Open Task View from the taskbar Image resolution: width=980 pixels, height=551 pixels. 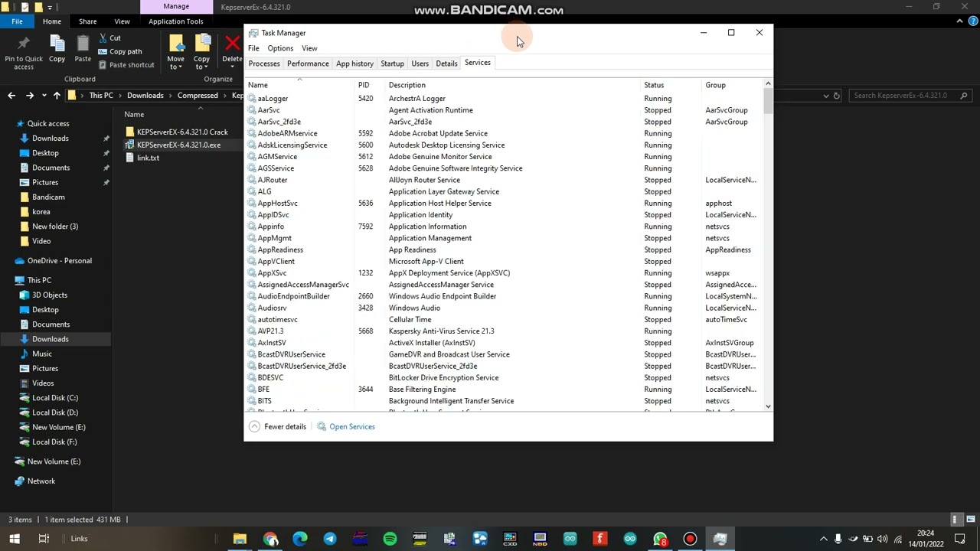point(44,539)
